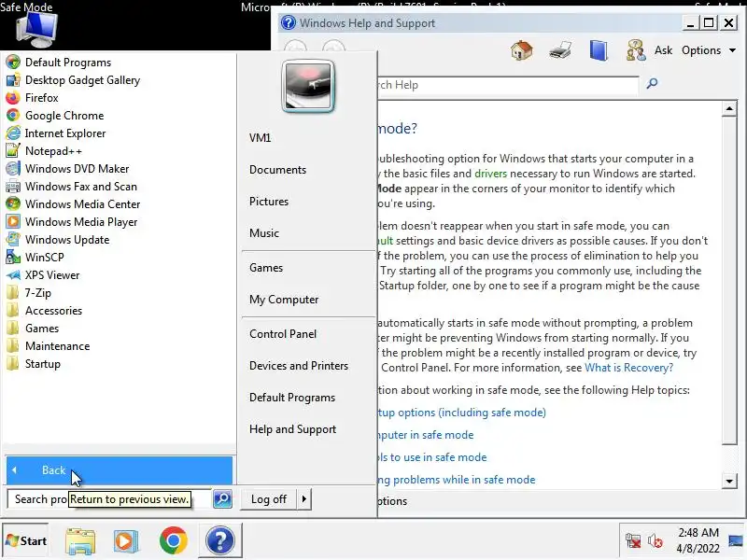
Task: Click the Help search magnifier icon
Action: coord(652,84)
